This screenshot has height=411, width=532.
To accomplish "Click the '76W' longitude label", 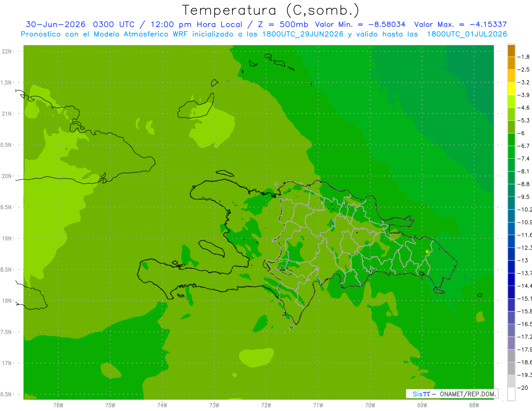I will click(58, 405).
